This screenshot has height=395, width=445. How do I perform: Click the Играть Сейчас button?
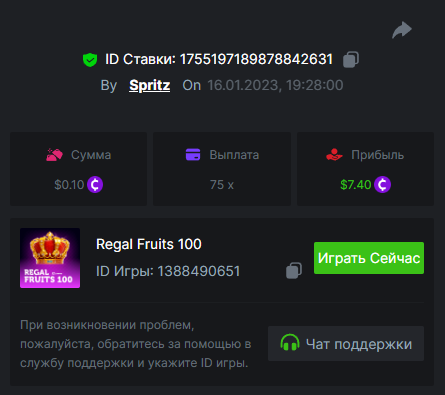pos(369,258)
